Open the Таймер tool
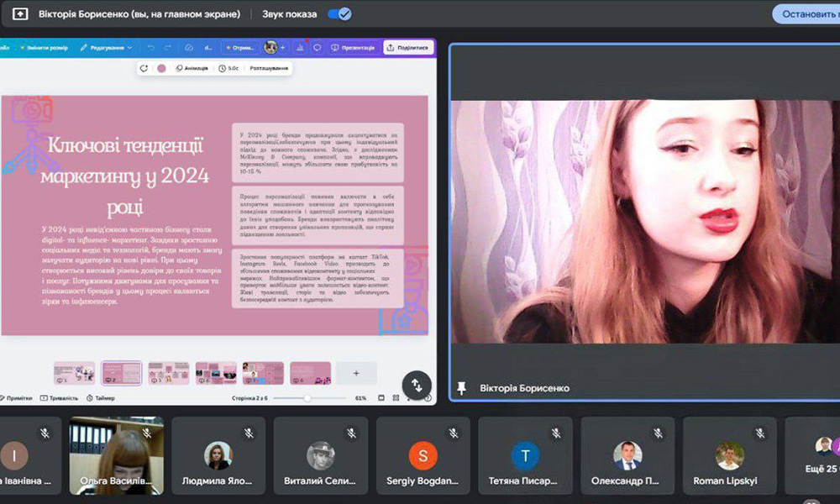The width and height of the screenshot is (840, 504). 100,398
